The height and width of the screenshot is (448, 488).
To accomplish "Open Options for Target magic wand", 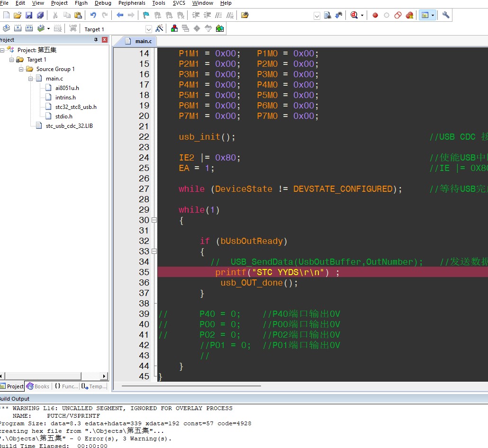I will [x=159, y=28].
